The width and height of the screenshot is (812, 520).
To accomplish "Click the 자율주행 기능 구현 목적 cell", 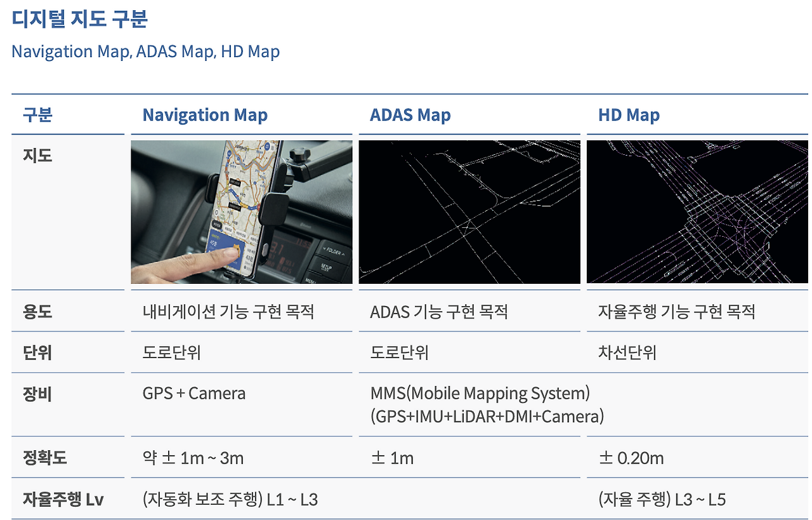I will tap(676, 310).
